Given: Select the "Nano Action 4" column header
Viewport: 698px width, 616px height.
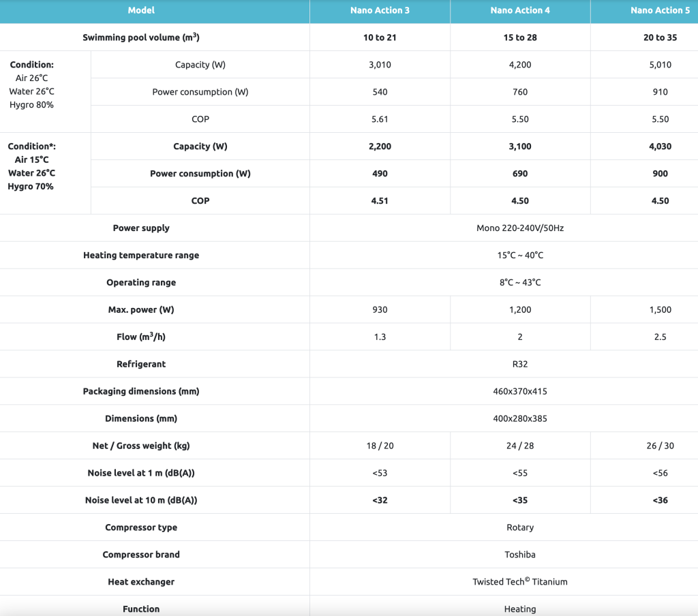Looking at the screenshot, I should (520, 10).
